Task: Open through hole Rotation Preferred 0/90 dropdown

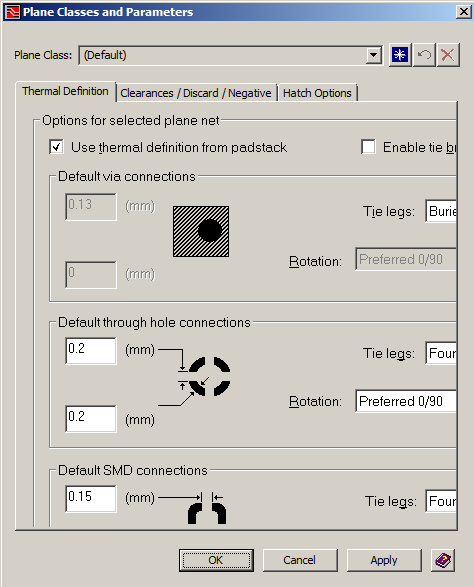Action: point(406,401)
